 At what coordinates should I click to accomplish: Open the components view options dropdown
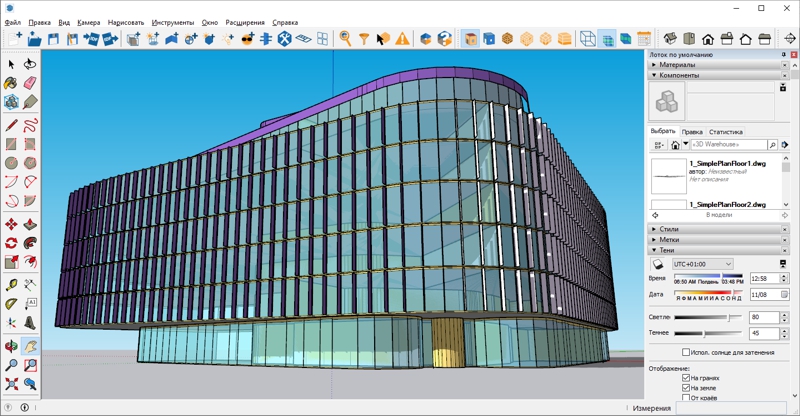pos(659,145)
